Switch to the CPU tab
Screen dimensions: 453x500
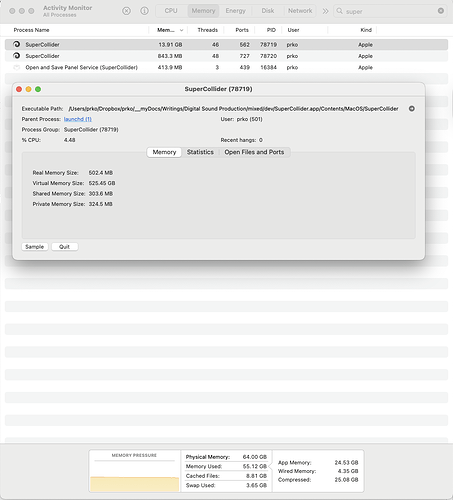point(171,11)
